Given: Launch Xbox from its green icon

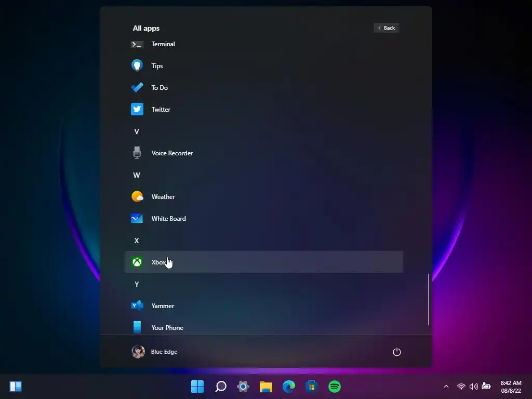Looking at the screenshot, I should (137, 262).
